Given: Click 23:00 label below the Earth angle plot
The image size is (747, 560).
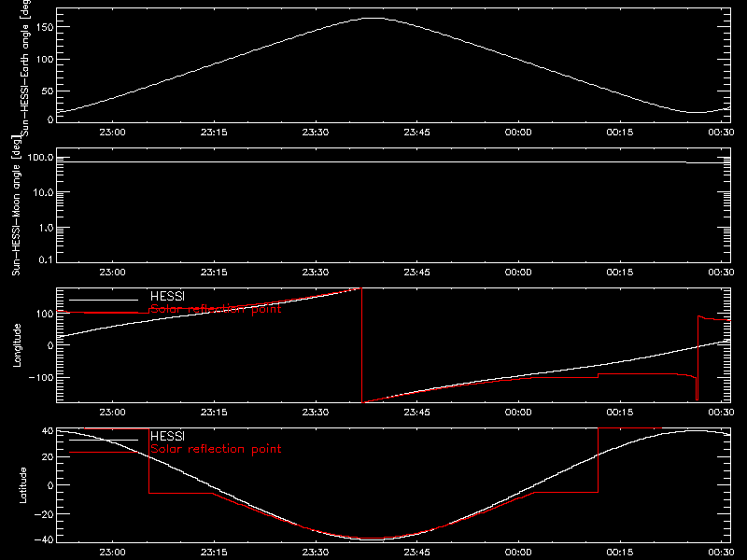Looking at the screenshot, I should coord(112,133).
